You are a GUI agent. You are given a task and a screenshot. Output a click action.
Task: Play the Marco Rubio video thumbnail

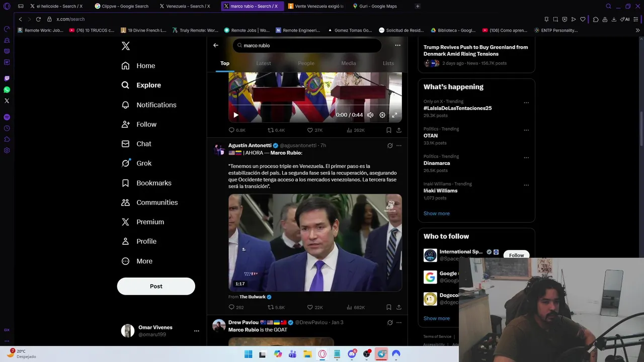[315, 243]
